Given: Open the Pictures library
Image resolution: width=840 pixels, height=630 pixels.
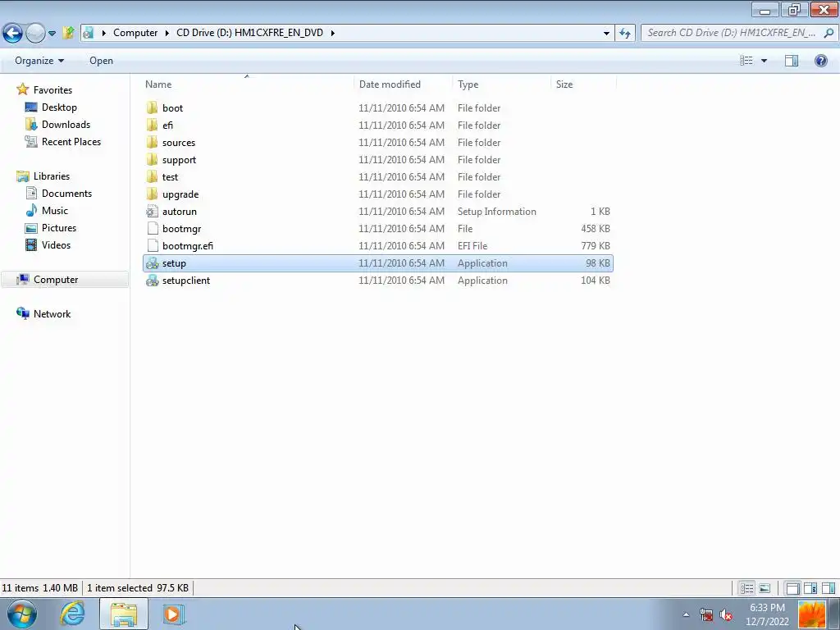Looking at the screenshot, I should click(x=59, y=228).
